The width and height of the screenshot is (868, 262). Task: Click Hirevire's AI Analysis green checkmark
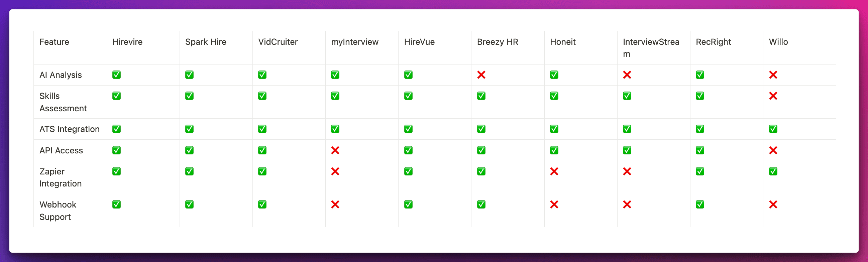[117, 75]
